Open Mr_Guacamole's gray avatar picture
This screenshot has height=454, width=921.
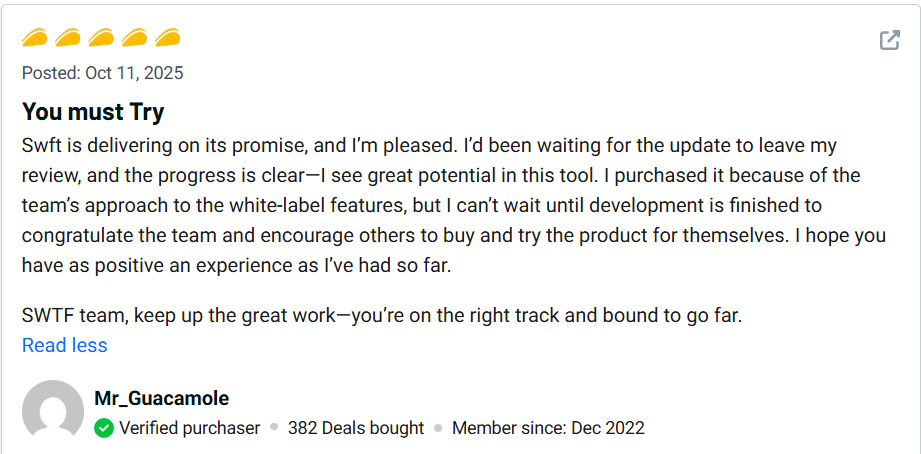(53, 411)
